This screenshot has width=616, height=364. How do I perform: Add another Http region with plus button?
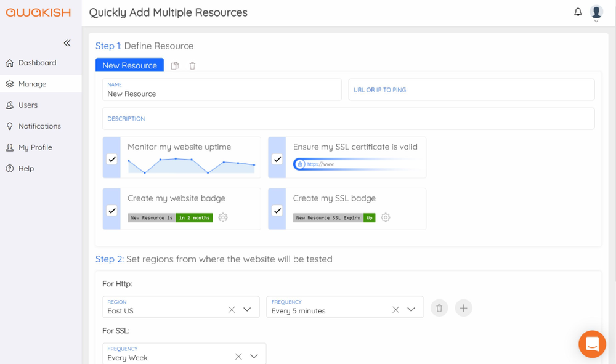coord(464,308)
